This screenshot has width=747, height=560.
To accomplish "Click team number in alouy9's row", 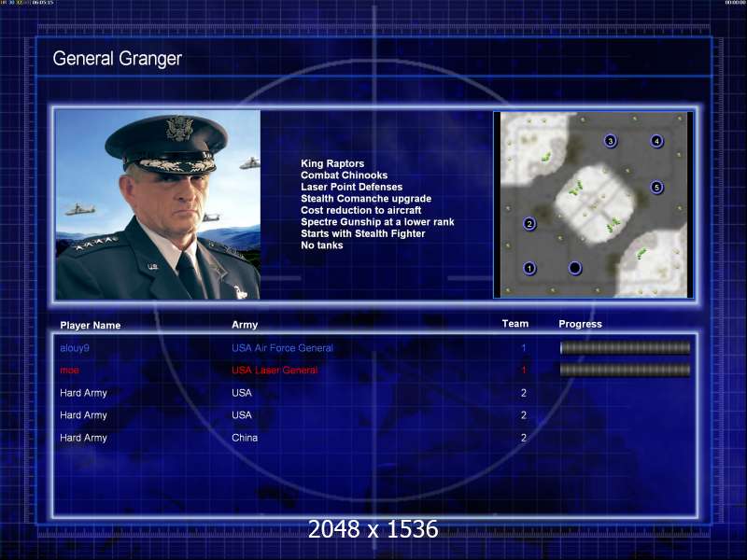I will coord(524,348).
